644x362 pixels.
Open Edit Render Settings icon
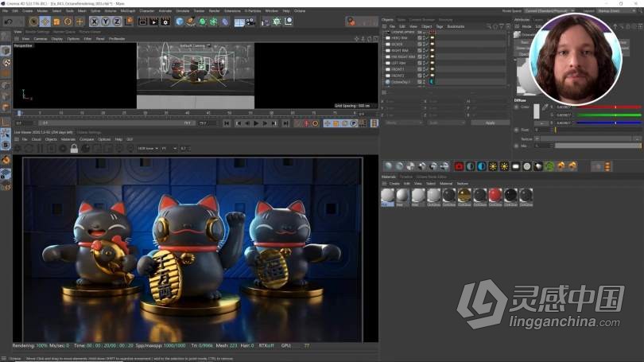pos(165,21)
